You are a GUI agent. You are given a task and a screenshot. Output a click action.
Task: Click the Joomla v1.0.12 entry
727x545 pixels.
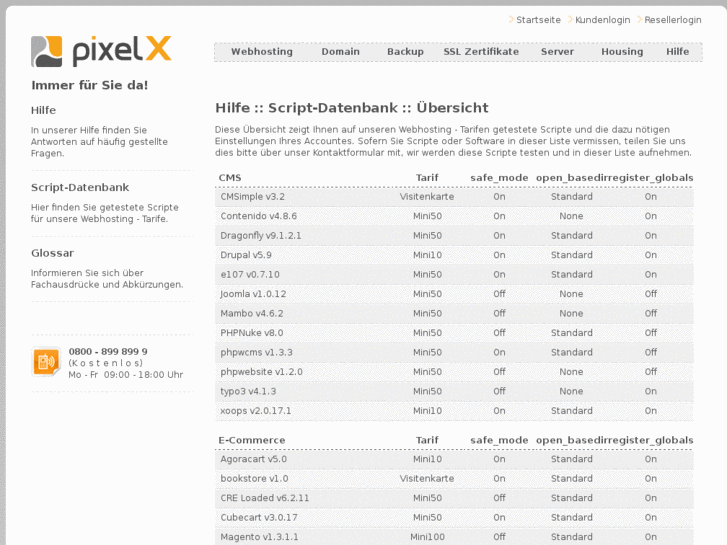pyautogui.click(x=253, y=294)
